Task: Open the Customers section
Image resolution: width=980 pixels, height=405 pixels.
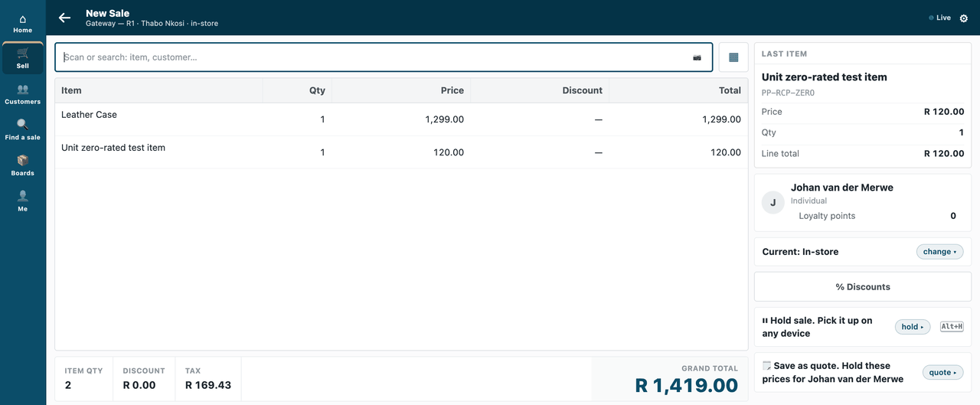Action: (22, 94)
